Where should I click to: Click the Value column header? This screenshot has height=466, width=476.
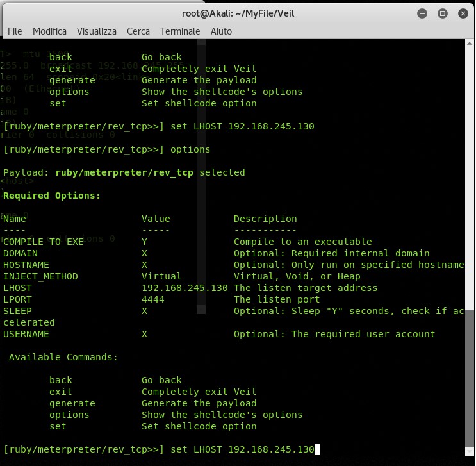point(156,219)
